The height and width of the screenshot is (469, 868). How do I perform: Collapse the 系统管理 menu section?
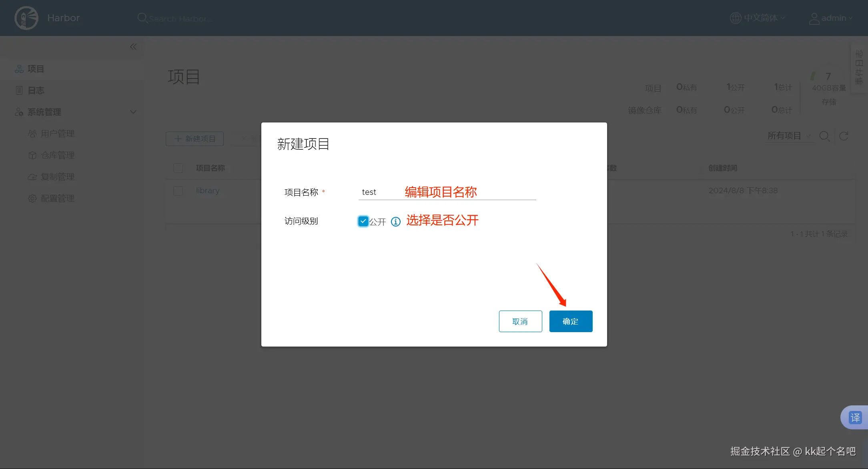tap(133, 112)
